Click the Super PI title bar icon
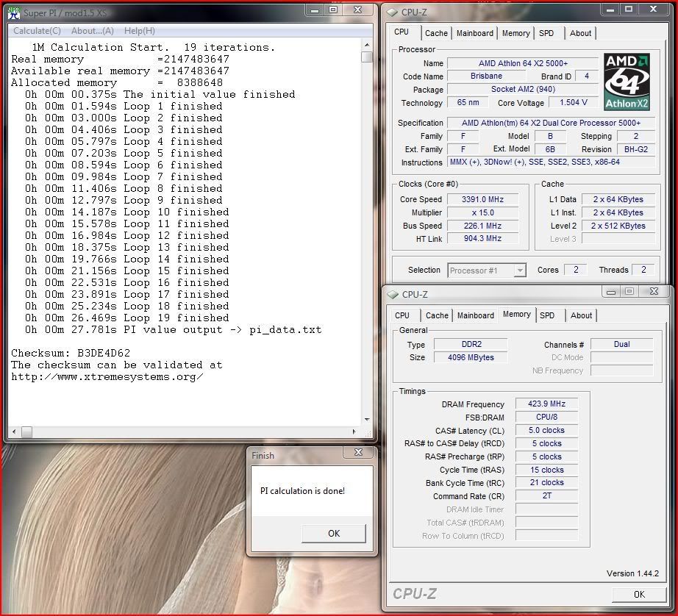This screenshot has width=678, height=616. coord(13,12)
